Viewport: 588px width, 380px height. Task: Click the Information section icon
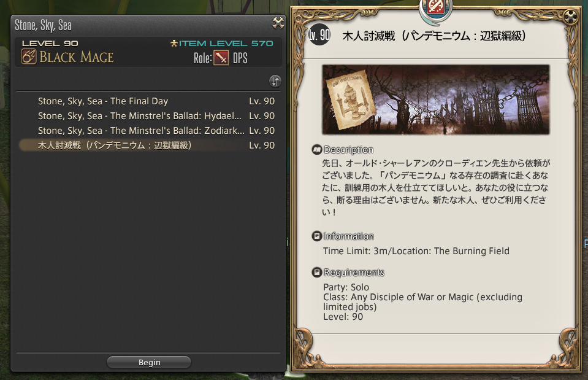point(317,236)
